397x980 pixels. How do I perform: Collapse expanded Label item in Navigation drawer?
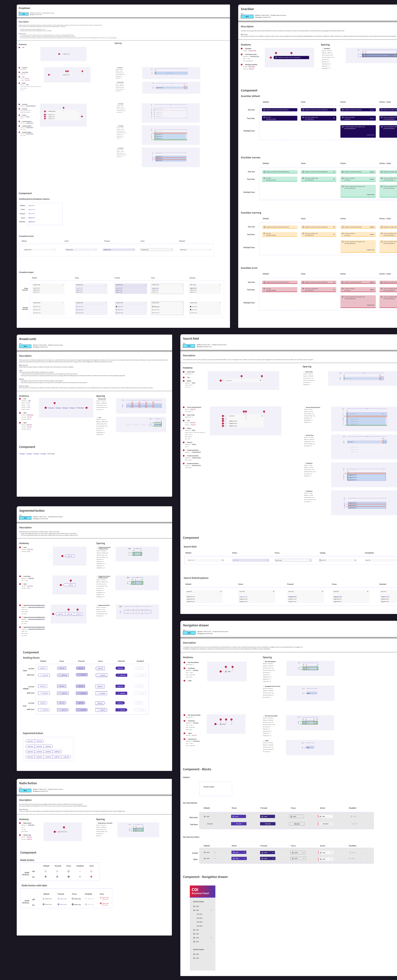tap(211, 910)
